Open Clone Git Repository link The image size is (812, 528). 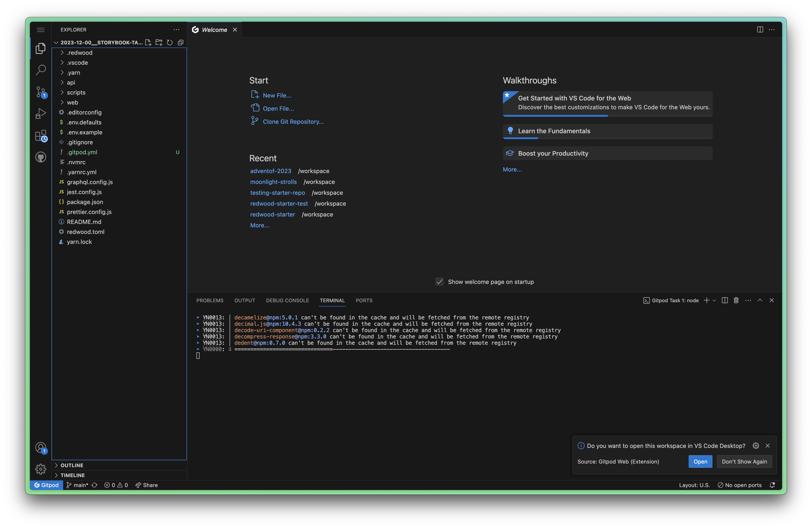pyautogui.click(x=293, y=121)
